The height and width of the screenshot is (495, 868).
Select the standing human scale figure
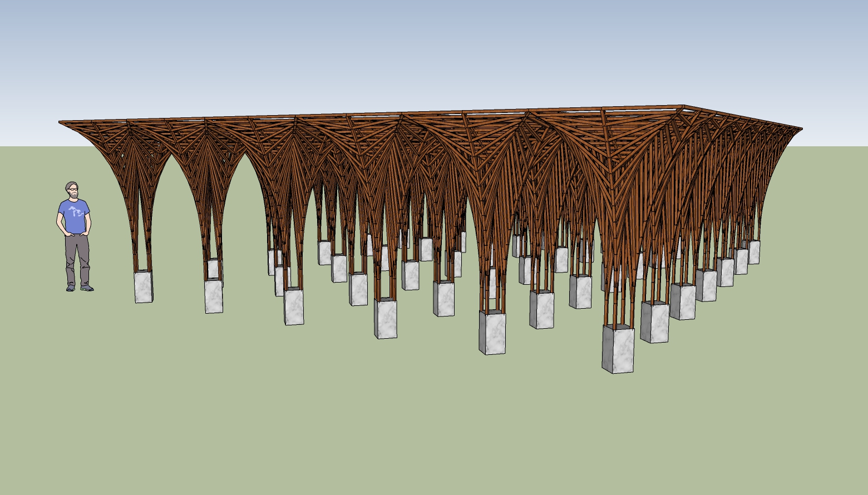pos(75,237)
